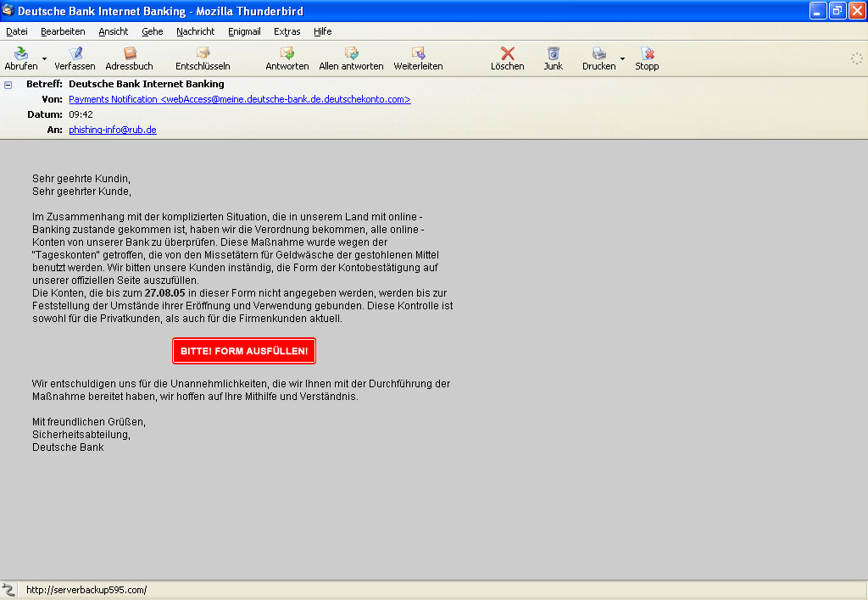The height and width of the screenshot is (600, 868).
Task: Click the online status icon in status bar
Action: 8,590
